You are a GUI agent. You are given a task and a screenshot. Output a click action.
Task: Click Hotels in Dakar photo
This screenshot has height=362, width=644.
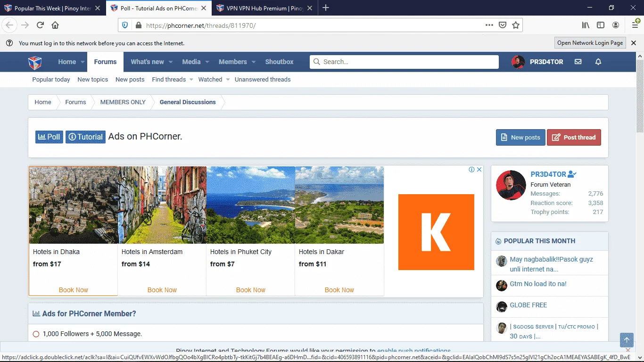[339, 205]
